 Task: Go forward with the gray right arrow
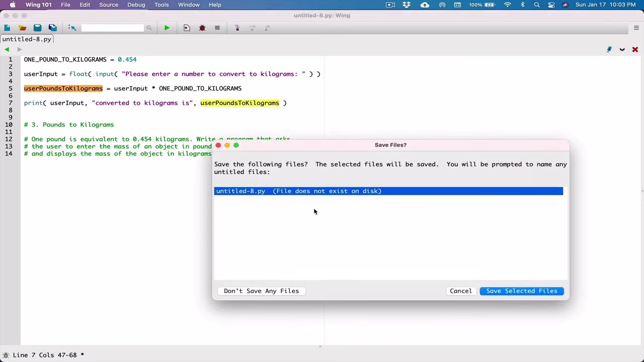pos(19,49)
